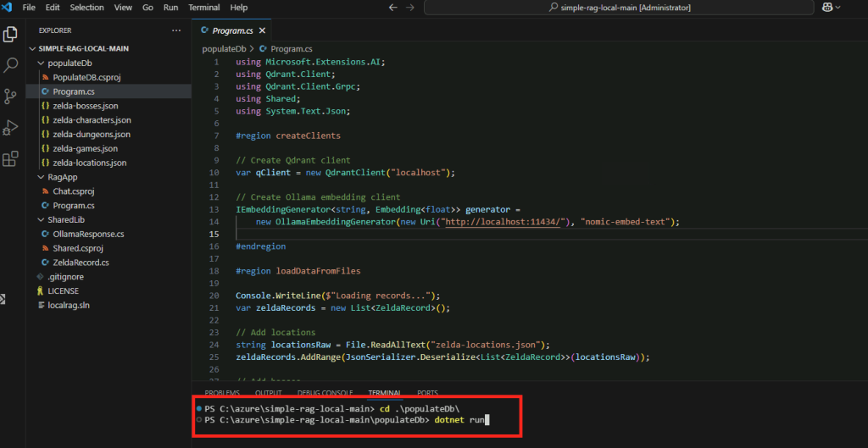Open the File menu
The width and height of the screenshot is (868, 448).
click(30, 8)
